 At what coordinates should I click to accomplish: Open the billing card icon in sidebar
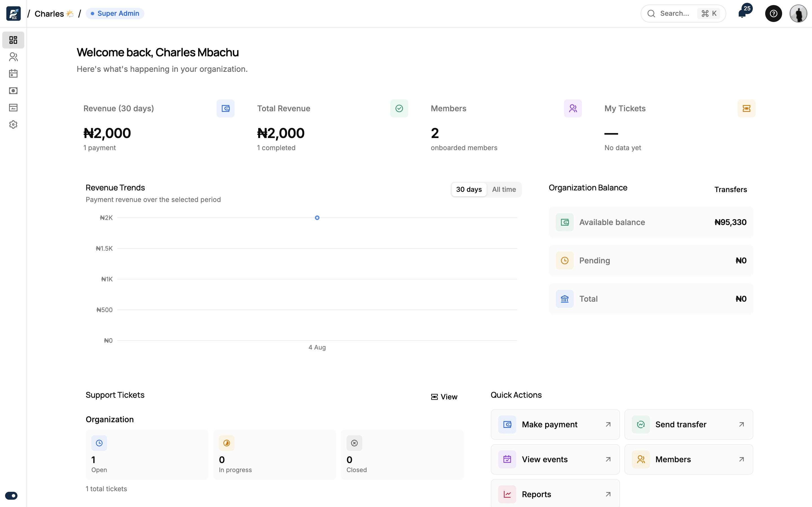click(13, 108)
